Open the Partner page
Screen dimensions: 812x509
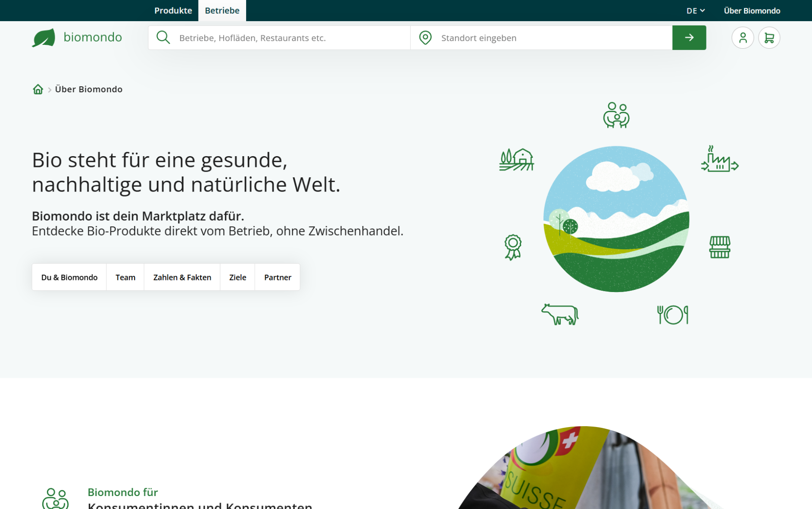277,277
